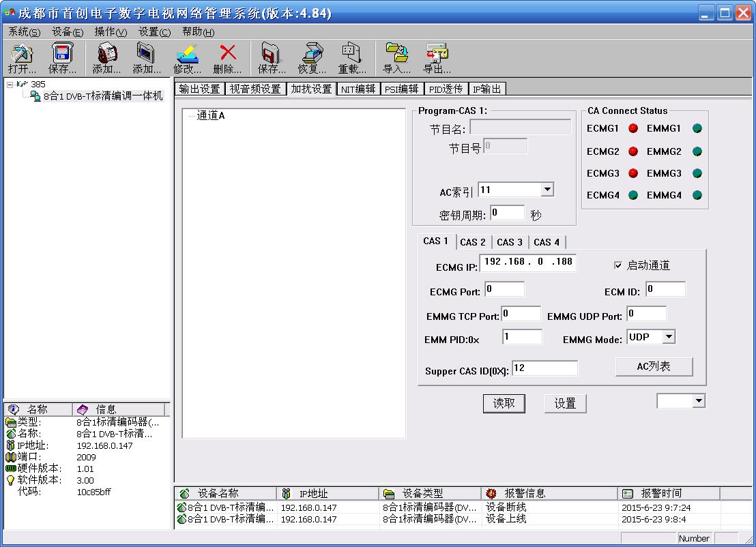This screenshot has height=547, width=756.
Task: Click the 2015-6-23 9:7:24 timestamp
Action: [x=656, y=507]
